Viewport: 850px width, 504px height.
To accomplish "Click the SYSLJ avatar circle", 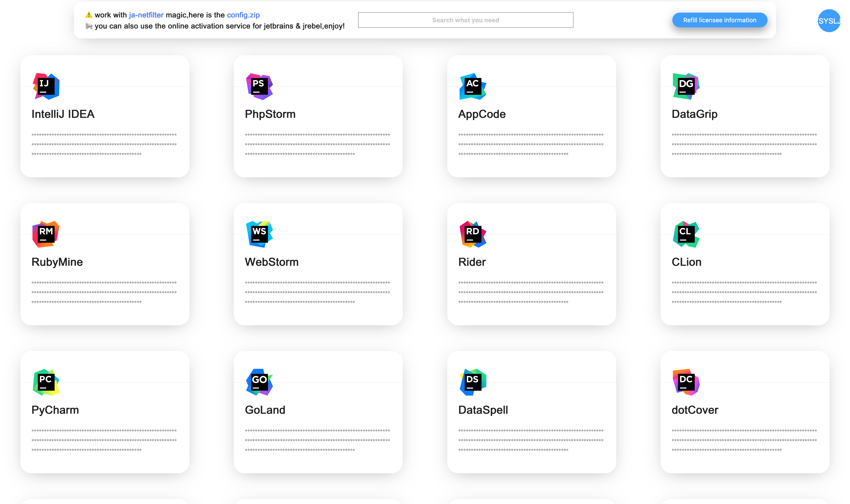I will [x=829, y=21].
